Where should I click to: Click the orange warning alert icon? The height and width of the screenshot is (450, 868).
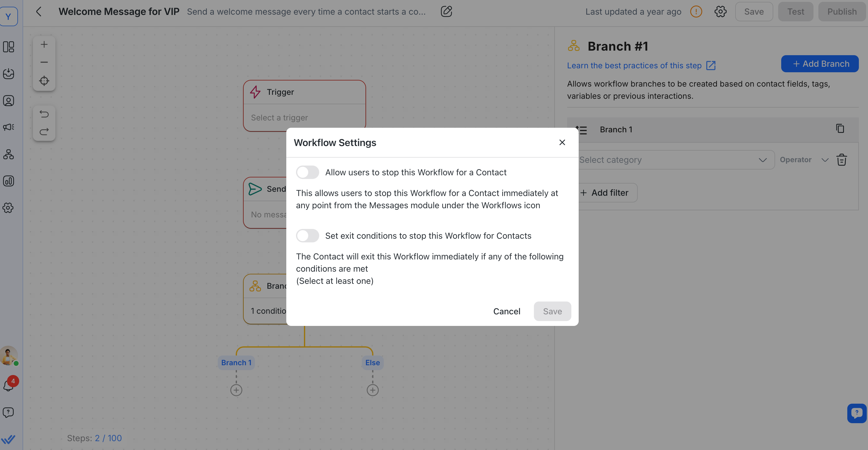point(696,12)
